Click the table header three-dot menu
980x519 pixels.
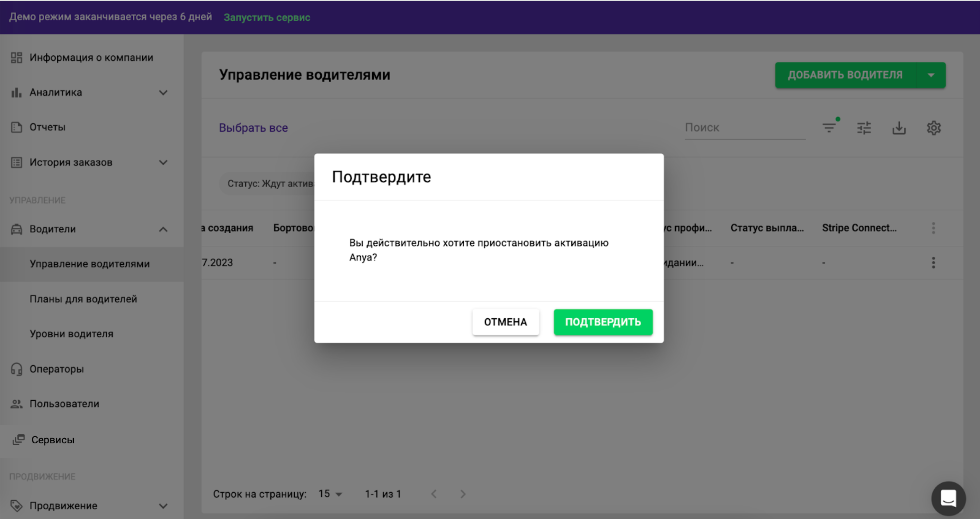933,228
